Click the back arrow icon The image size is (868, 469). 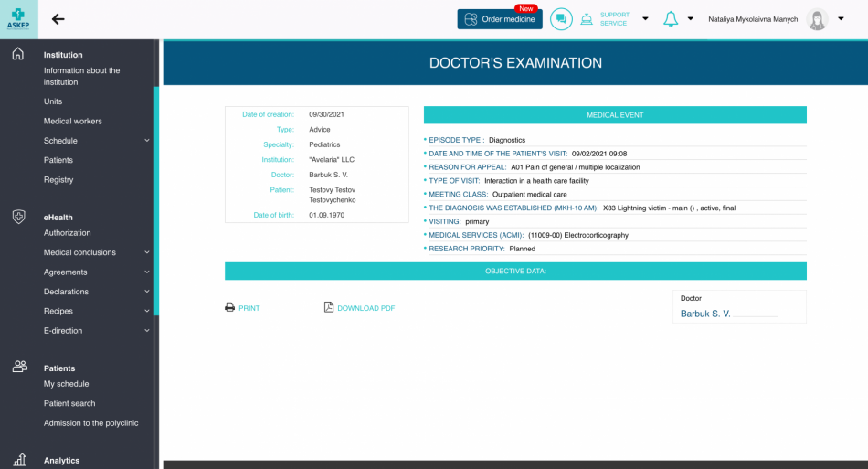pos(58,19)
